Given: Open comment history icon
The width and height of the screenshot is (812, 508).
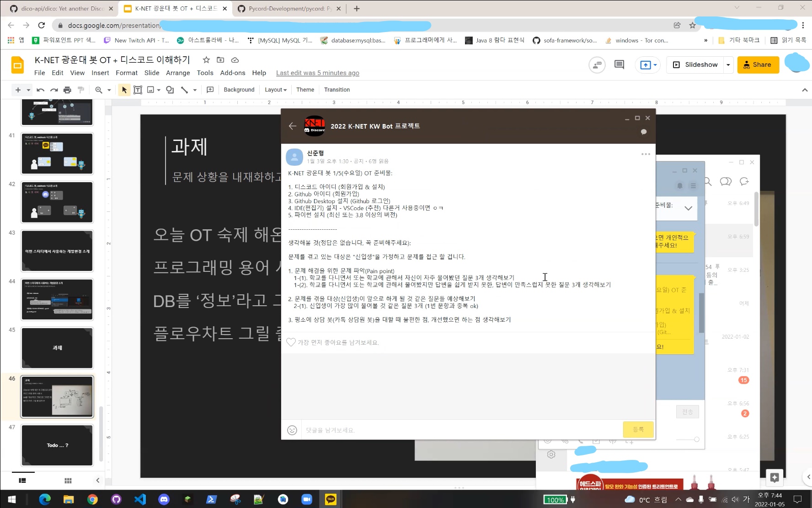Looking at the screenshot, I should coord(619,65).
